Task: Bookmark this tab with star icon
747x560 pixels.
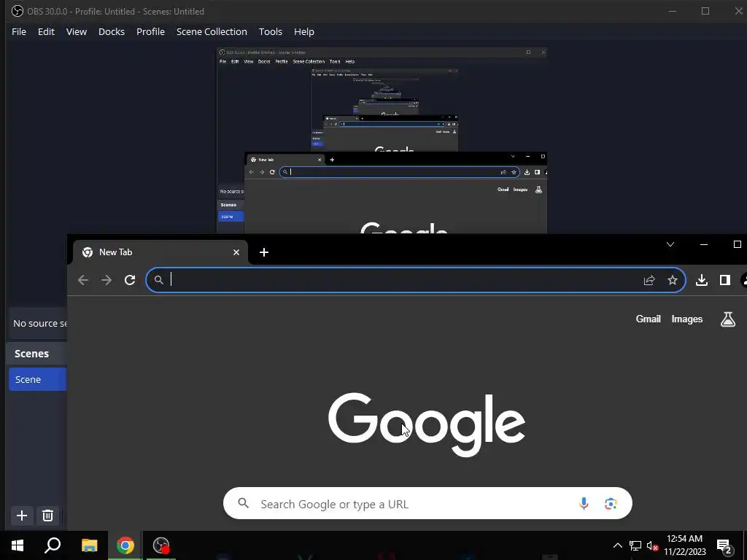Action: point(672,280)
